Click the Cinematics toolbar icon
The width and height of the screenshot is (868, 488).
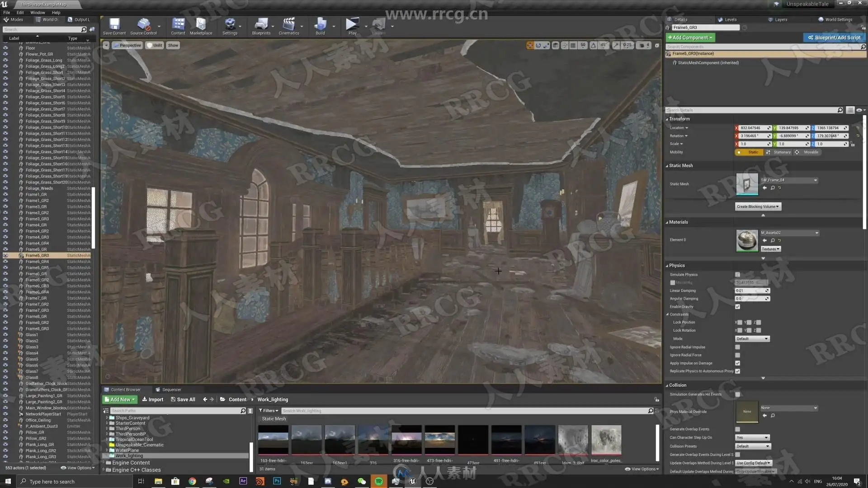[288, 26]
